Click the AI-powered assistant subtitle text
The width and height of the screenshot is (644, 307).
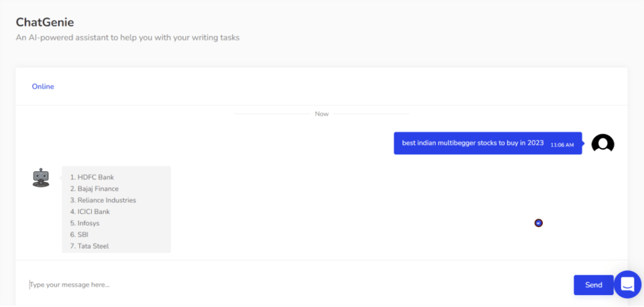(128, 38)
